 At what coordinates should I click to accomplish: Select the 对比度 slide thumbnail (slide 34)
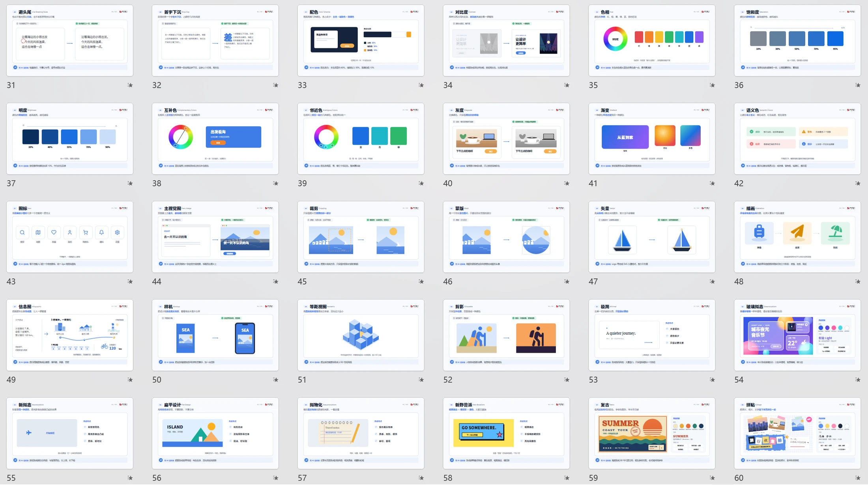[x=506, y=41]
